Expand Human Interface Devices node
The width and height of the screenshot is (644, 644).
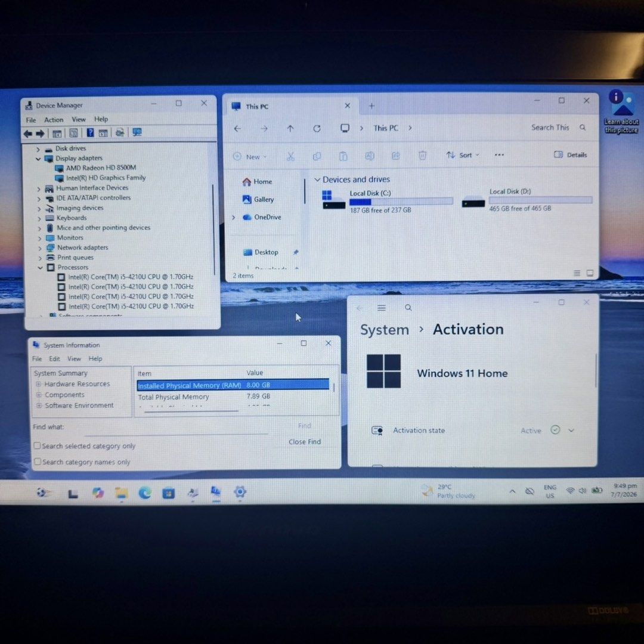[x=39, y=189]
